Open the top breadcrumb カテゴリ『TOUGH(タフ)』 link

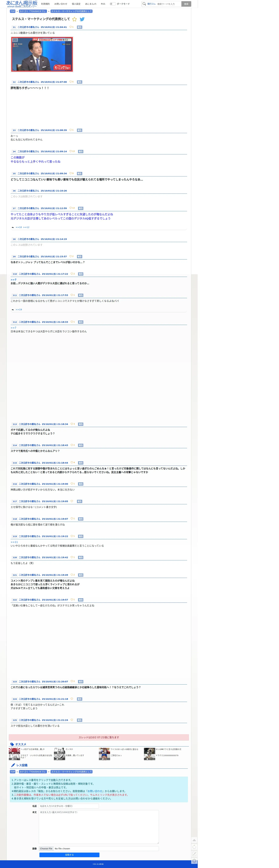click(33, 11)
